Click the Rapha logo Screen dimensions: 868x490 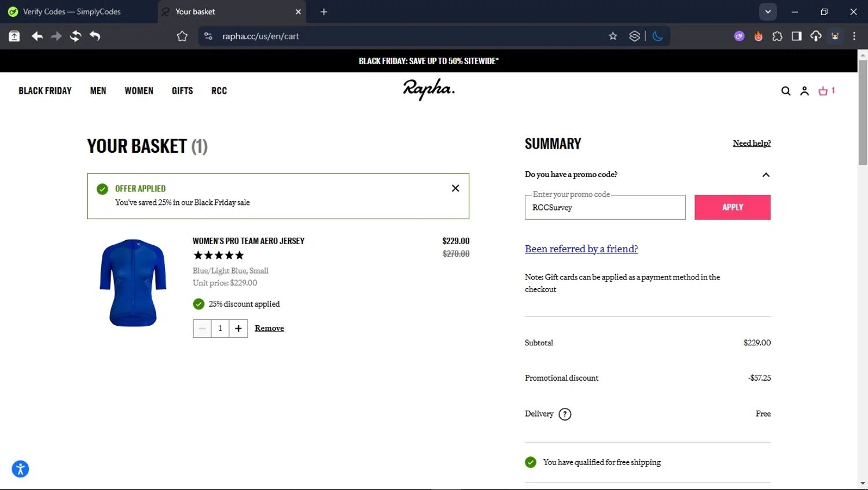429,90
